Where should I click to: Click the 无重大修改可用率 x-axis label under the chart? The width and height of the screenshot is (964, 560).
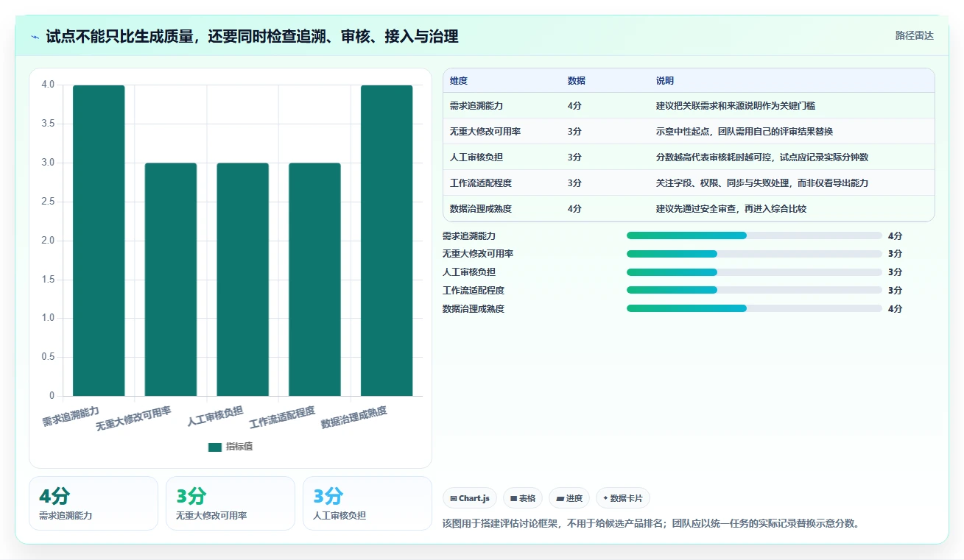point(133,418)
